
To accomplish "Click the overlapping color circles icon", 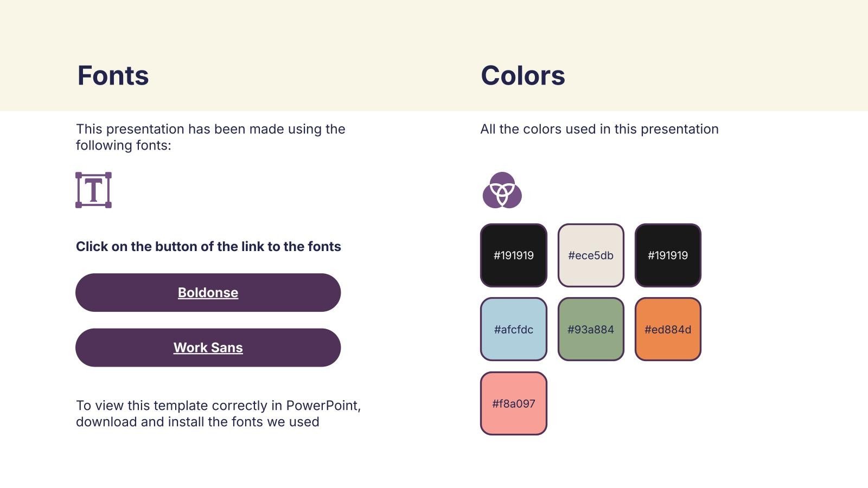I will (x=502, y=190).
